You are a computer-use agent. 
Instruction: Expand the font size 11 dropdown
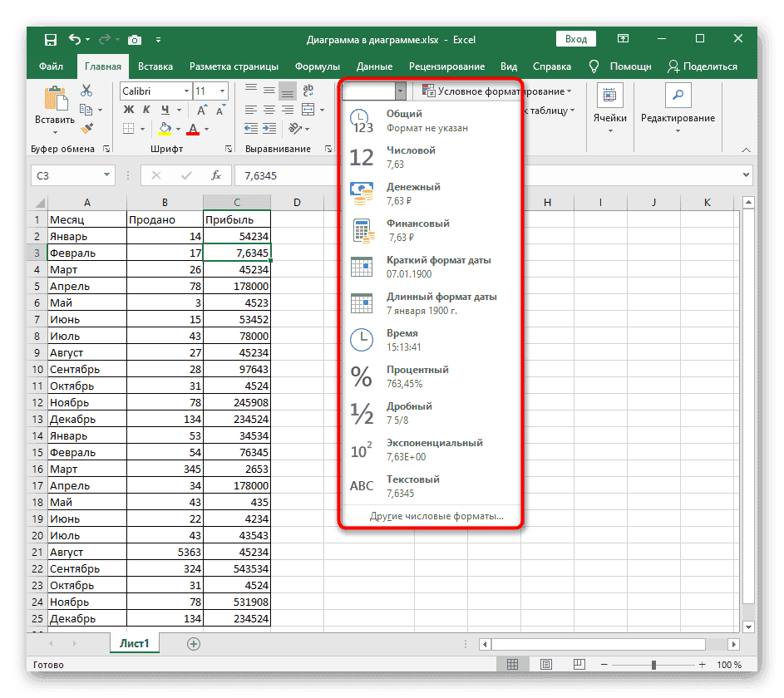(222, 91)
